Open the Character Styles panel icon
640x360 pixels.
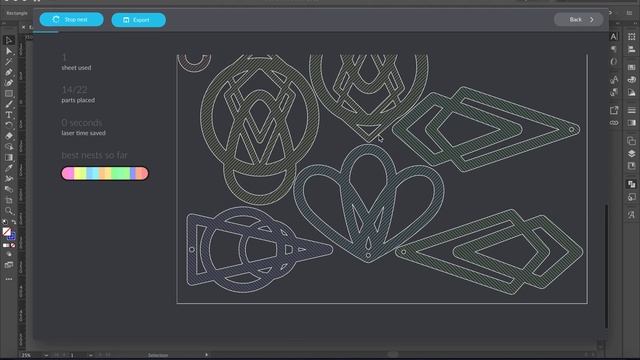(x=614, y=80)
